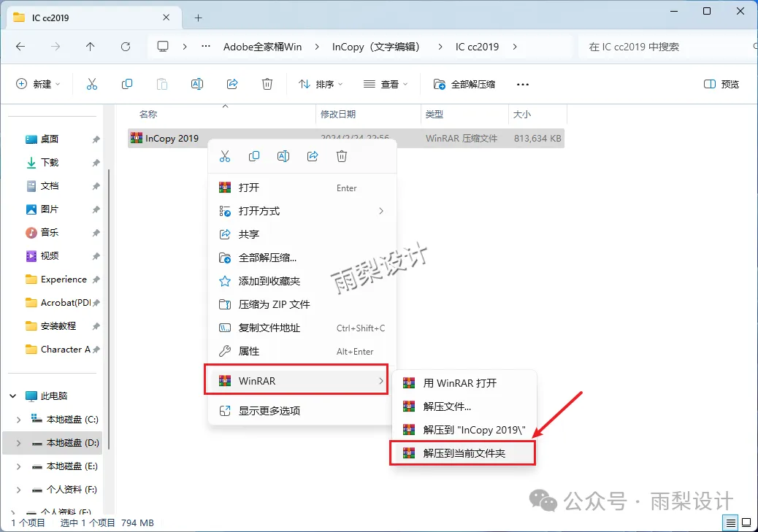Screen dimensions: 758x532
Task: Toggle the 预览 preview pane
Action: point(721,84)
